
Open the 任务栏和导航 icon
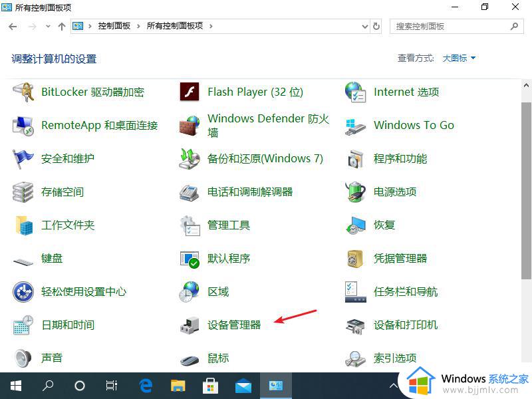click(x=355, y=292)
